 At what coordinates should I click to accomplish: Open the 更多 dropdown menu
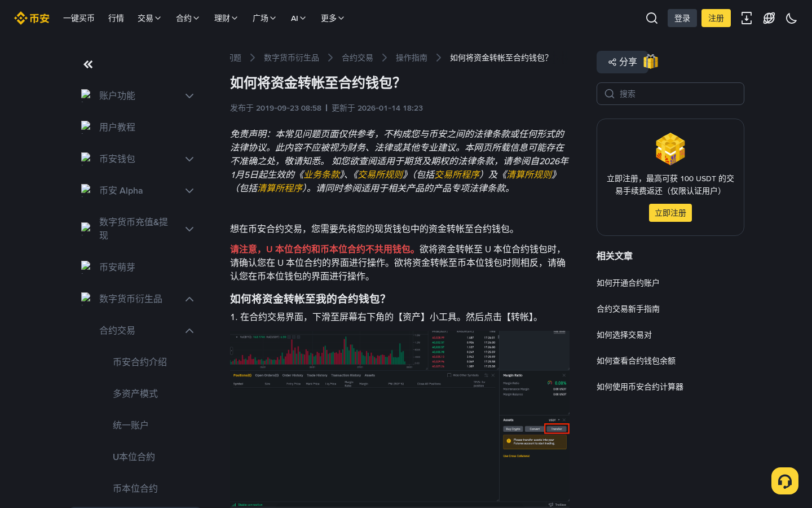coord(333,18)
